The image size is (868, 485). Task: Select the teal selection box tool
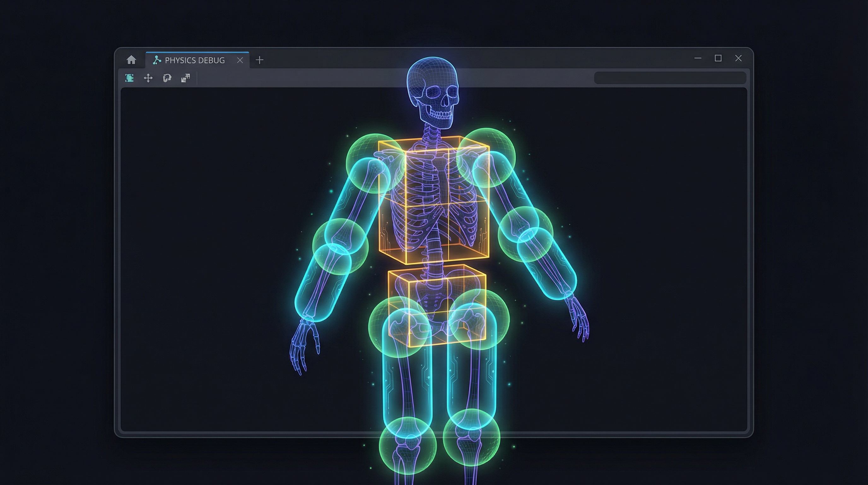[x=129, y=78]
